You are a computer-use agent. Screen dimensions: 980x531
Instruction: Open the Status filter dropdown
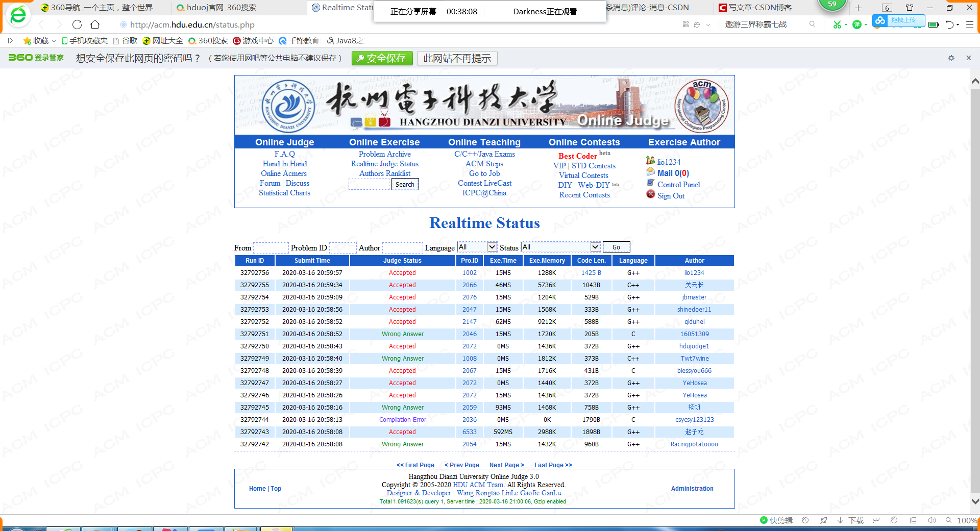coord(595,247)
